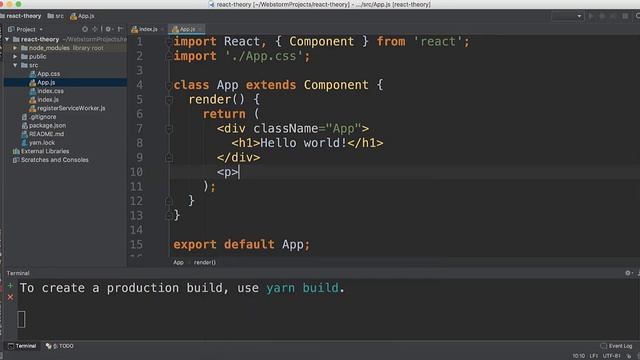
Task: Collapse the src folder
Action: click(15, 65)
